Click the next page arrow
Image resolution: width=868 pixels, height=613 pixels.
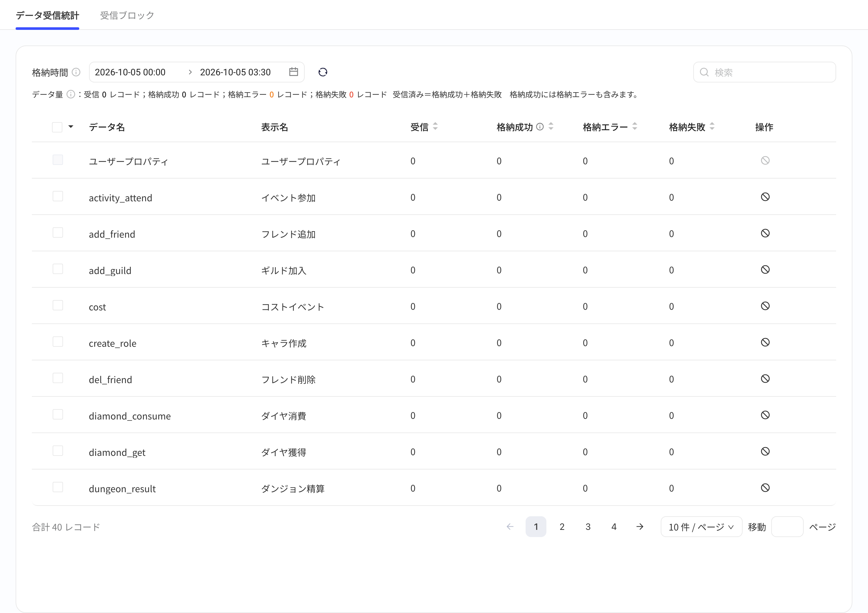(640, 527)
